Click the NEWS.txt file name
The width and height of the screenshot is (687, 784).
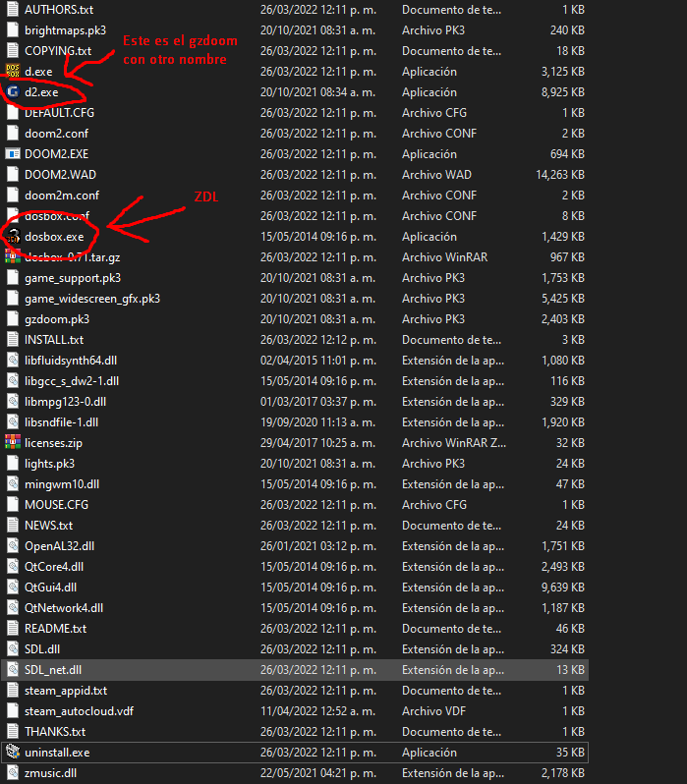pyautogui.click(x=48, y=526)
